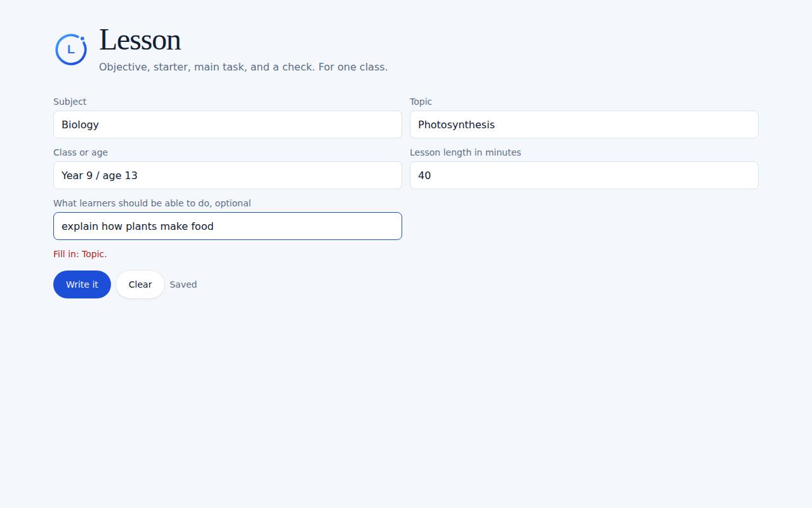
Task: Click the Topic label above Photosynthesis
Action: click(421, 102)
